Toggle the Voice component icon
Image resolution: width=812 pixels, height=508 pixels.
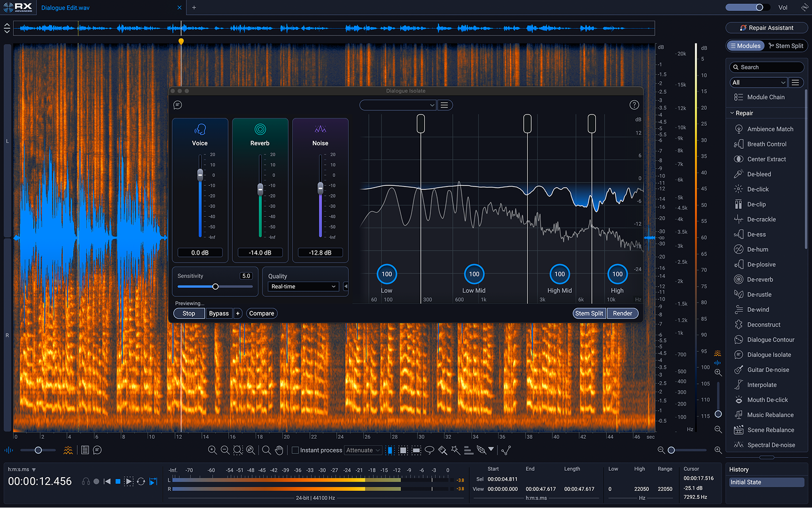[200, 129]
